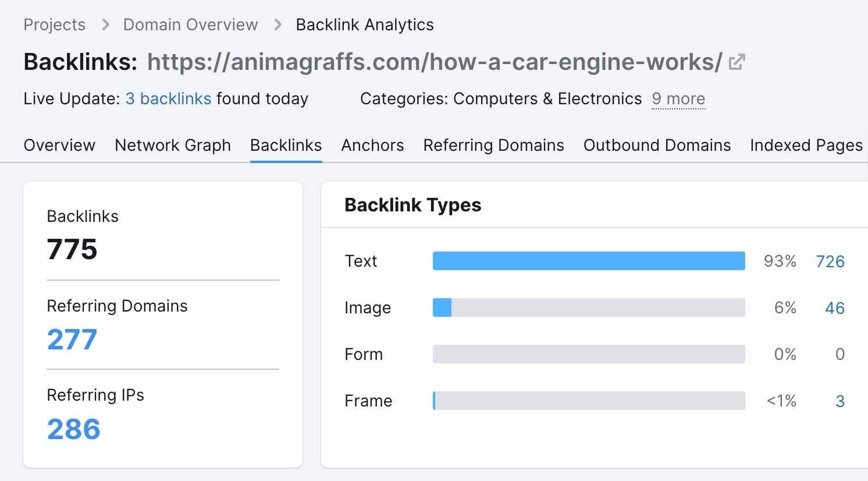
Task: Click the Frame backlink type progress bar
Action: [589, 401]
